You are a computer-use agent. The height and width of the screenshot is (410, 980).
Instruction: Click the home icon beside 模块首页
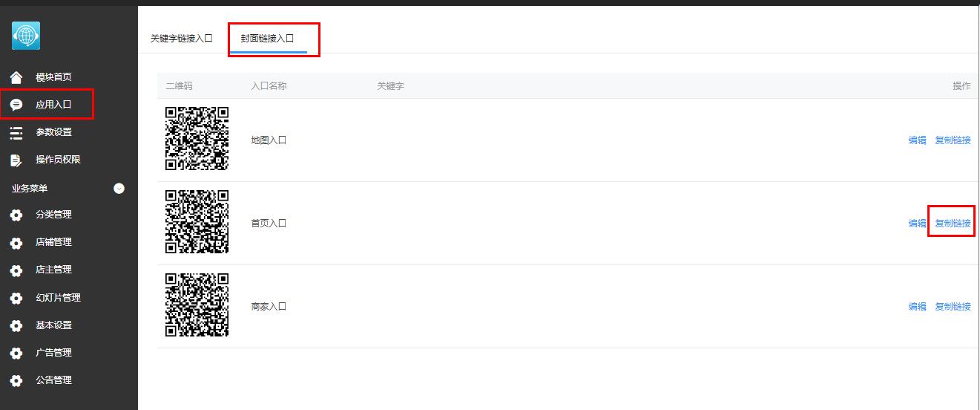point(16,77)
